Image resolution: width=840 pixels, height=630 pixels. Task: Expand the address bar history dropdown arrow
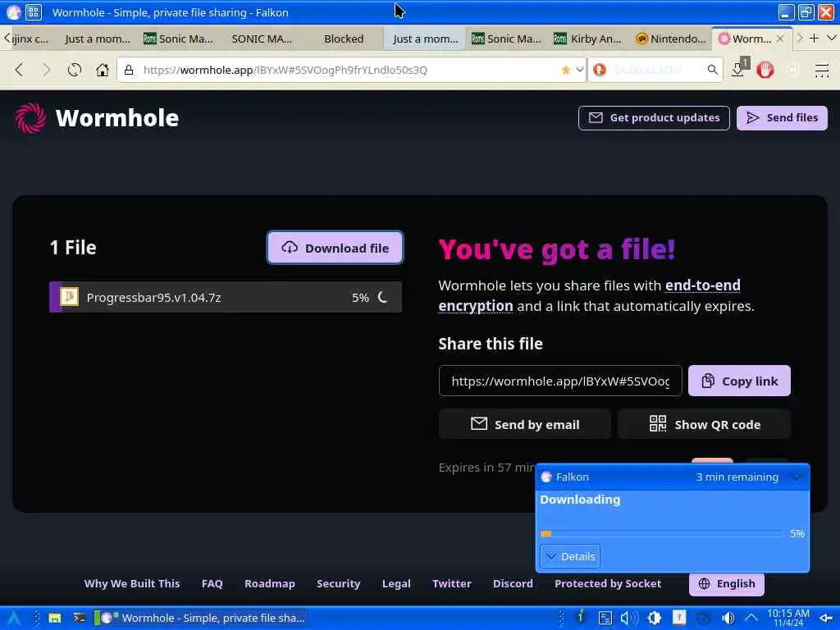point(580,70)
